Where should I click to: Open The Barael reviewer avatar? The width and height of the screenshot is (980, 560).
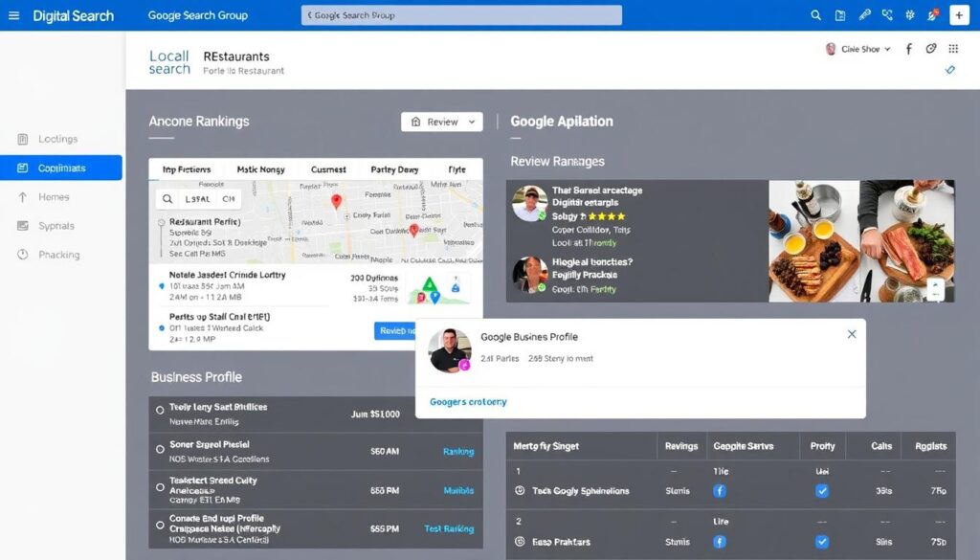pyautogui.click(x=529, y=203)
